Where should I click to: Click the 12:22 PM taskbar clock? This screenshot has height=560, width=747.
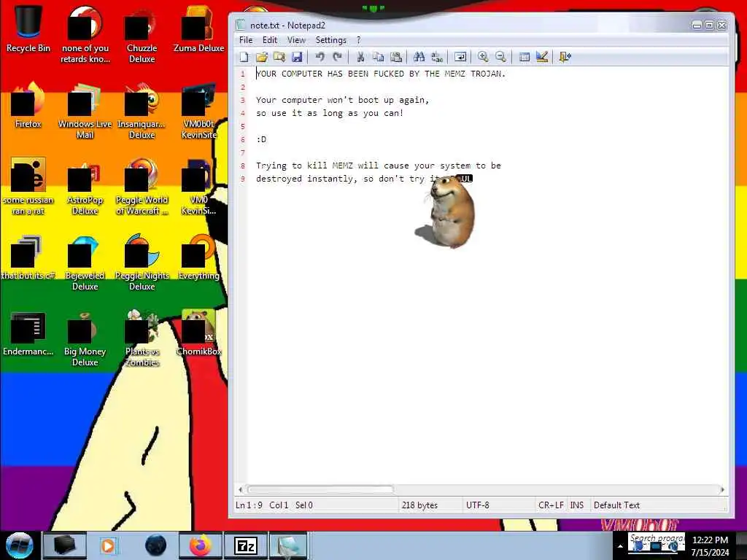click(710, 545)
